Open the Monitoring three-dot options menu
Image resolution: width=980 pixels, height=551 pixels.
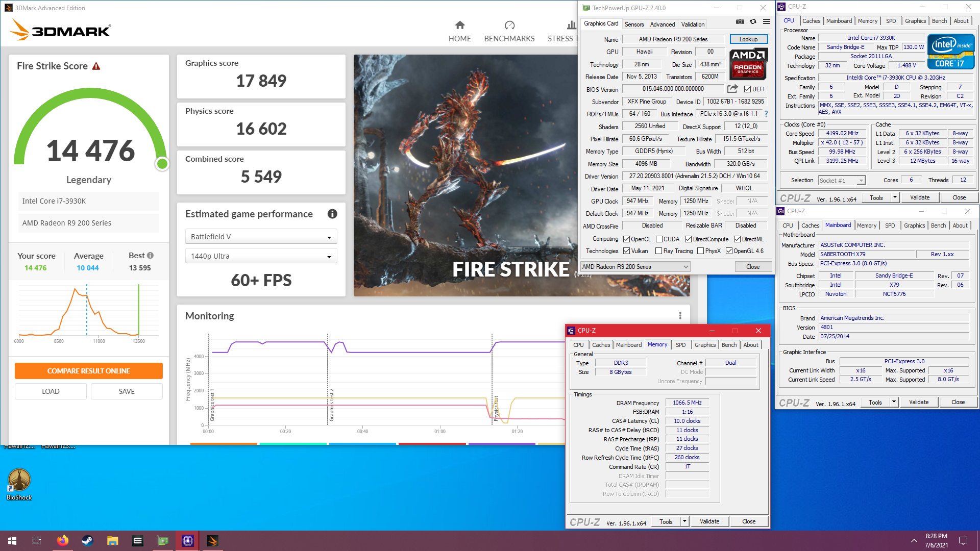(x=680, y=316)
